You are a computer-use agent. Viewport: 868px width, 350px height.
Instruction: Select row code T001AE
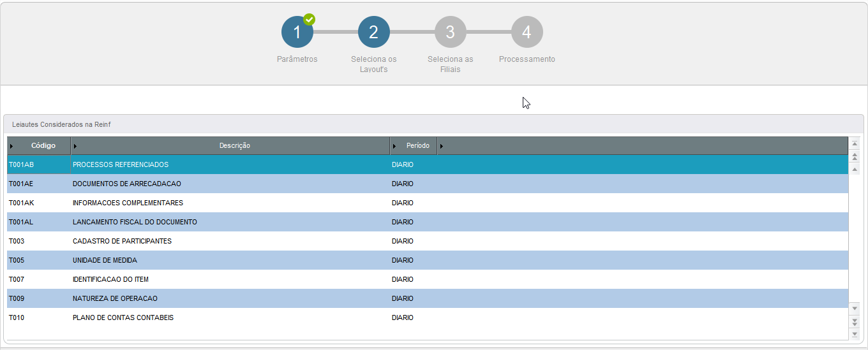click(21, 184)
